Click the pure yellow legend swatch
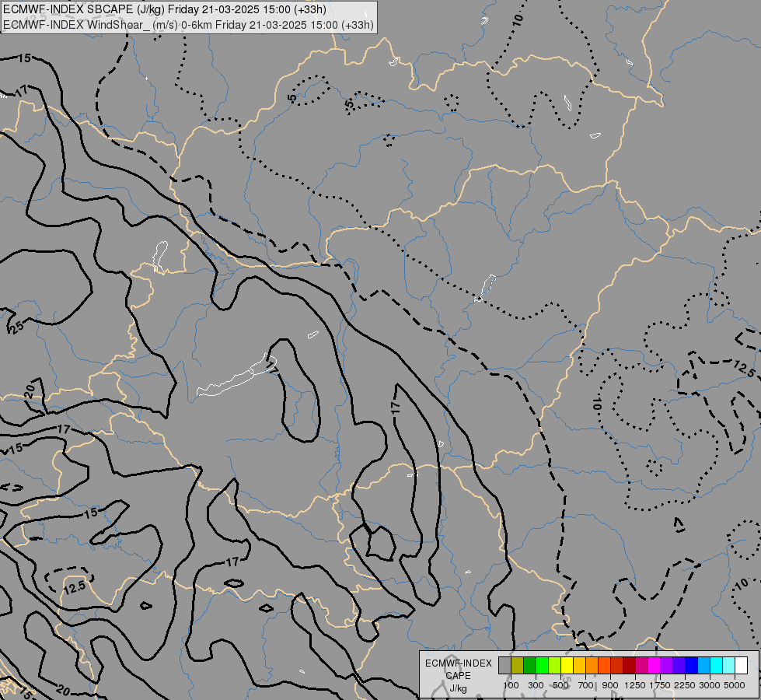This screenshot has width=761, height=700. pyautogui.click(x=567, y=665)
